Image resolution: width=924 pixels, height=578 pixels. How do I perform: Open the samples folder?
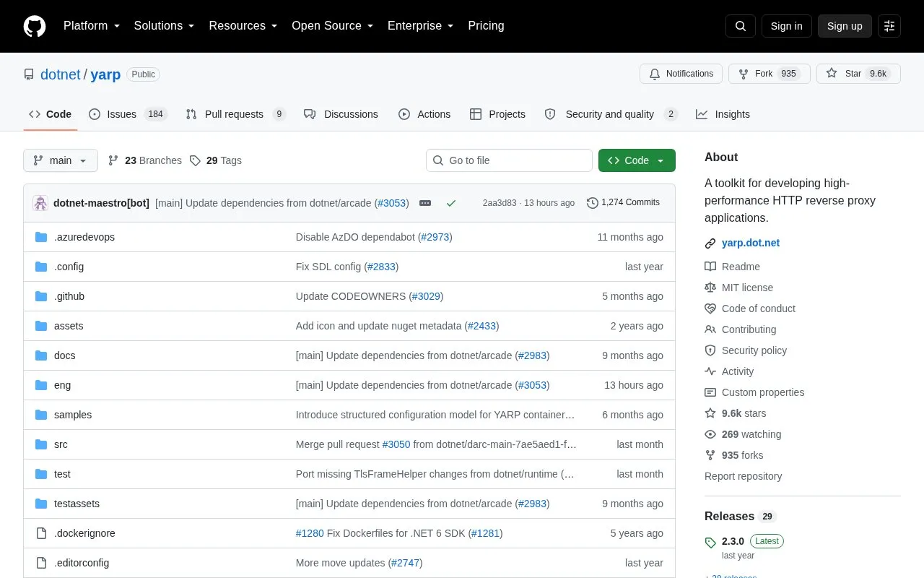click(73, 415)
